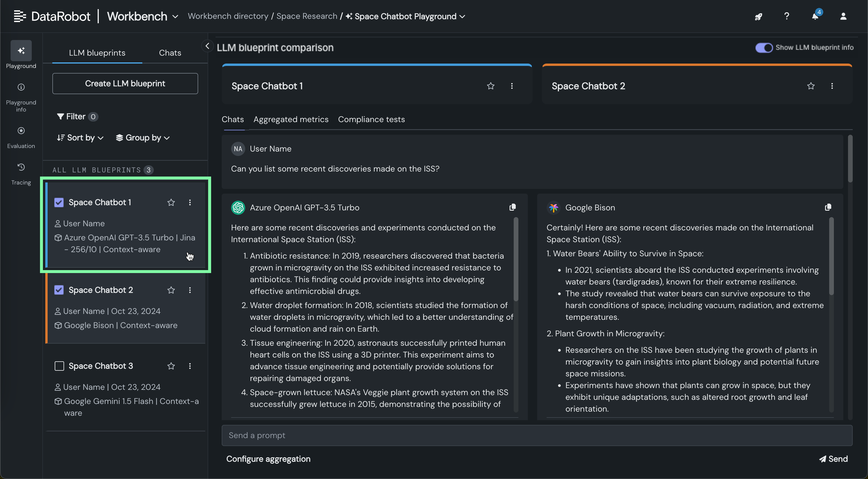Open the Space Chatbot Playground breadcrumb dropdown
868x479 pixels.
[462, 16]
